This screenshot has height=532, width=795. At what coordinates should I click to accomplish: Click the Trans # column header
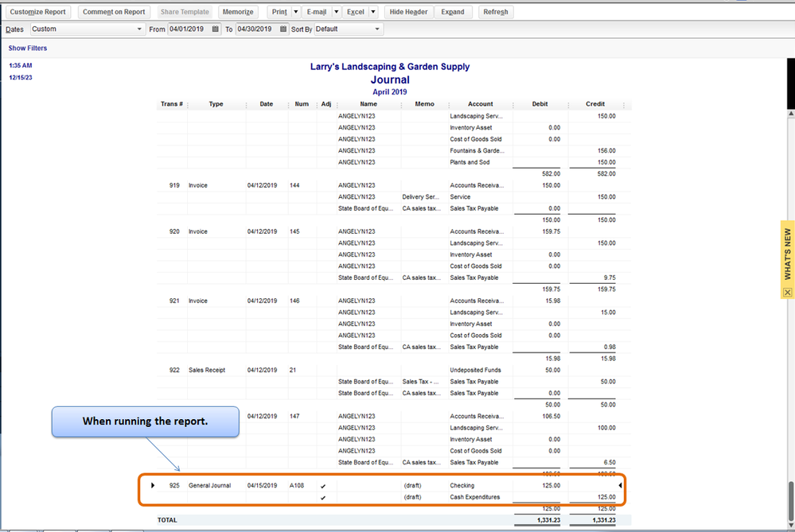click(172, 104)
